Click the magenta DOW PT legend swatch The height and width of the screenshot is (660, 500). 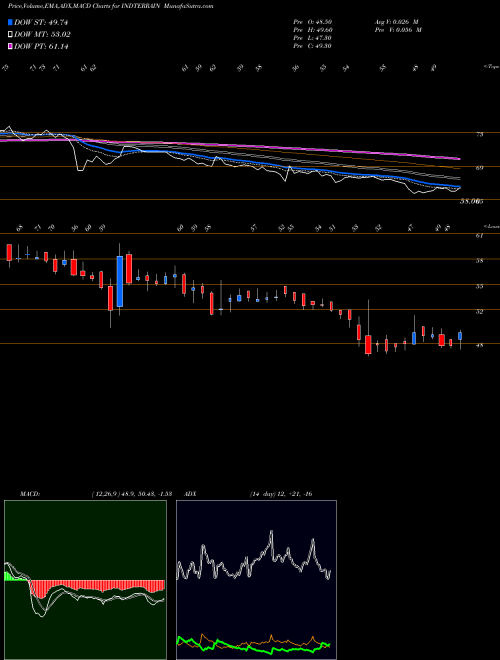pos(10,46)
